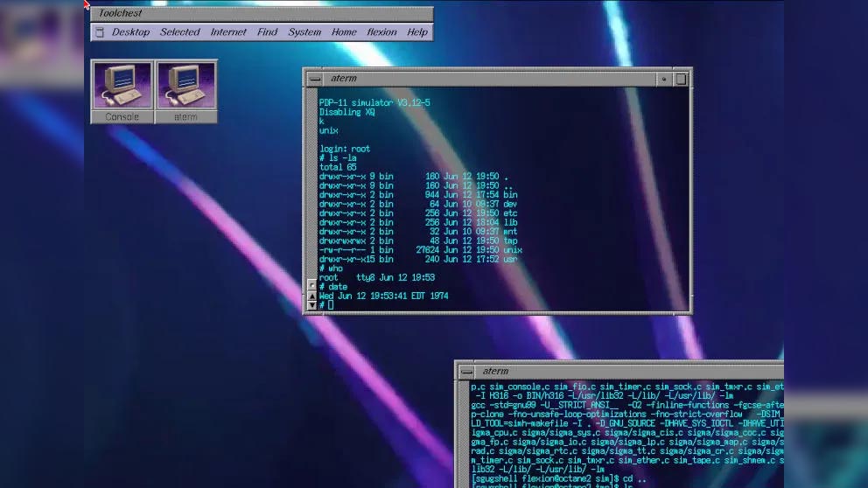Screen dimensions: 868x488
Task: Click scroll-down arrow in the PDP-11 aterm
Action: point(311,305)
